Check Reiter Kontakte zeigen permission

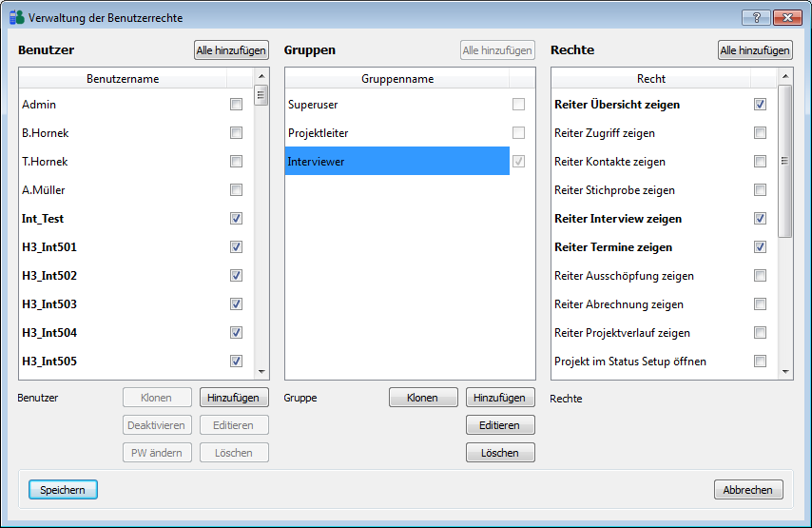pos(760,162)
